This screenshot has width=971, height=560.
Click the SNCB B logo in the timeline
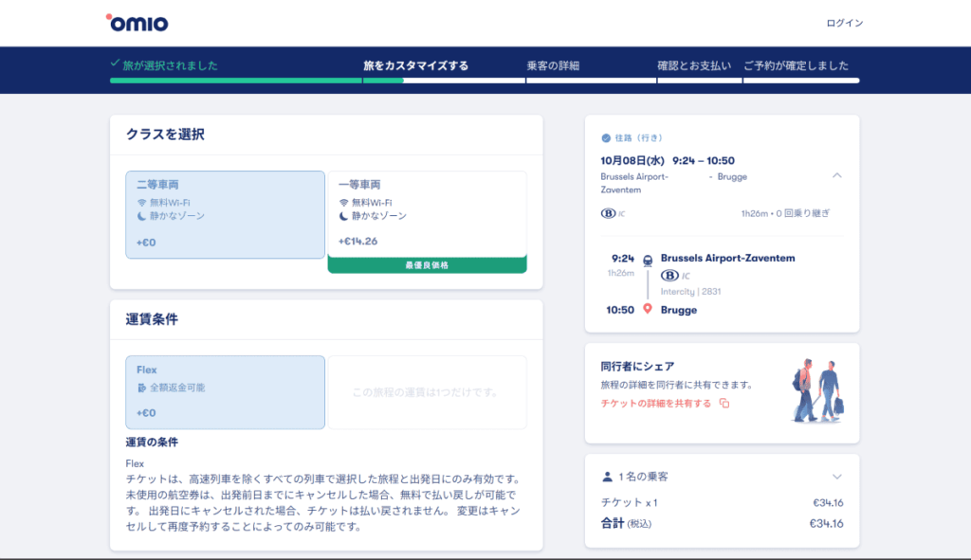pos(669,276)
